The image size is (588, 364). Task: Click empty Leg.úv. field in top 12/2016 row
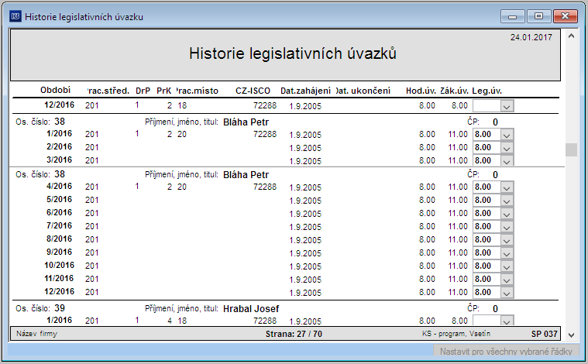[487, 106]
